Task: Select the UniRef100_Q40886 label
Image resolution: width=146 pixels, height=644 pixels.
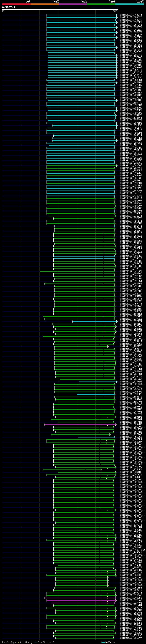Action: coord(131,165)
